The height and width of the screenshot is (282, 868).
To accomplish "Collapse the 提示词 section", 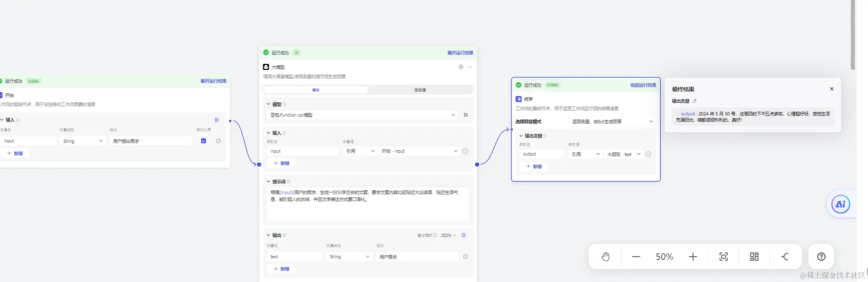I will point(269,182).
